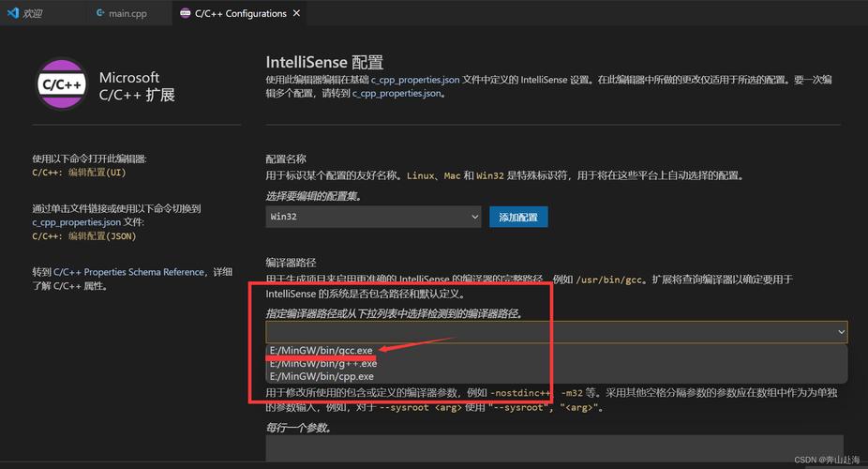Open the Win32 configuration dropdown
This screenshot has height=469, width=868.
(373, 217)
